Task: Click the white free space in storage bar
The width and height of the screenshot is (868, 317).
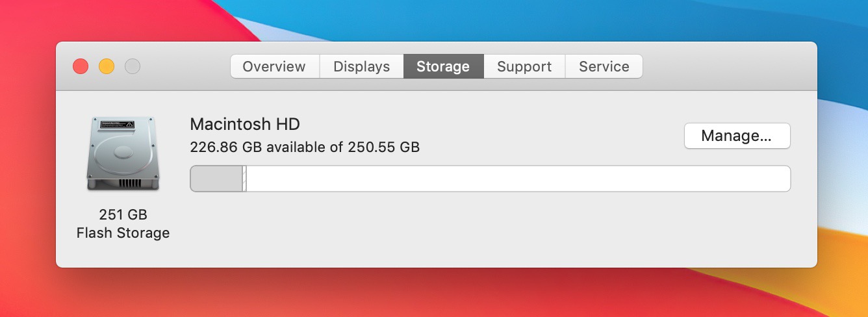Action: 517,179
